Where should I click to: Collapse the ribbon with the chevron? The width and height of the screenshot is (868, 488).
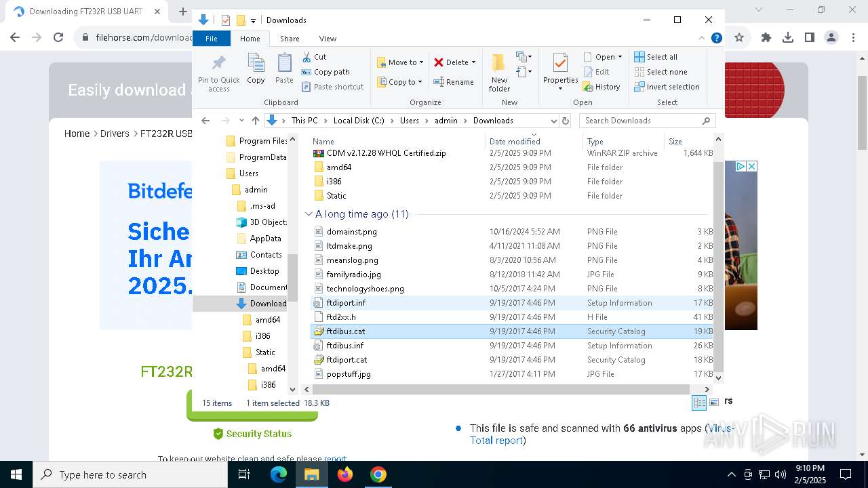pos(702,38)
